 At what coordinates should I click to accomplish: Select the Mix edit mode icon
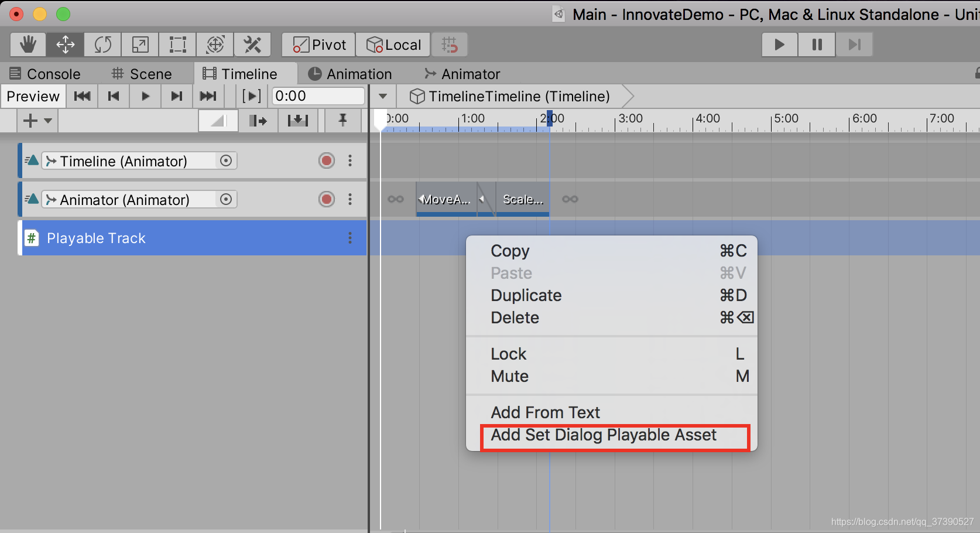218,121
